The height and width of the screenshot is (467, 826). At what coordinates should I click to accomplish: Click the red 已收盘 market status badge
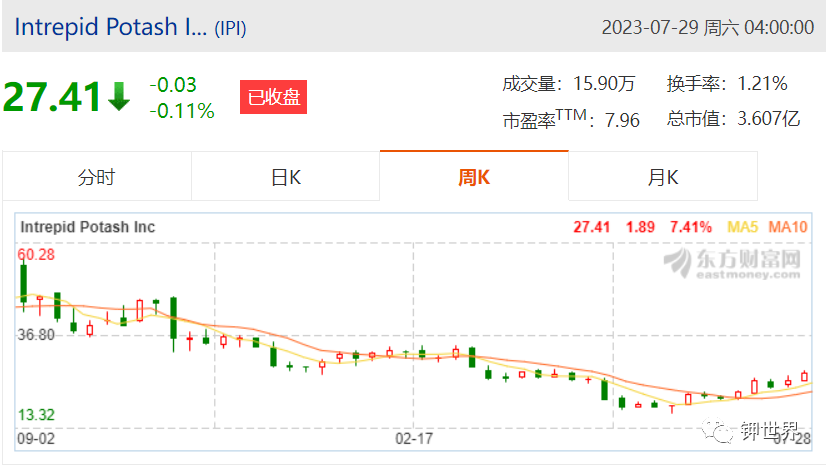(273, 97)
